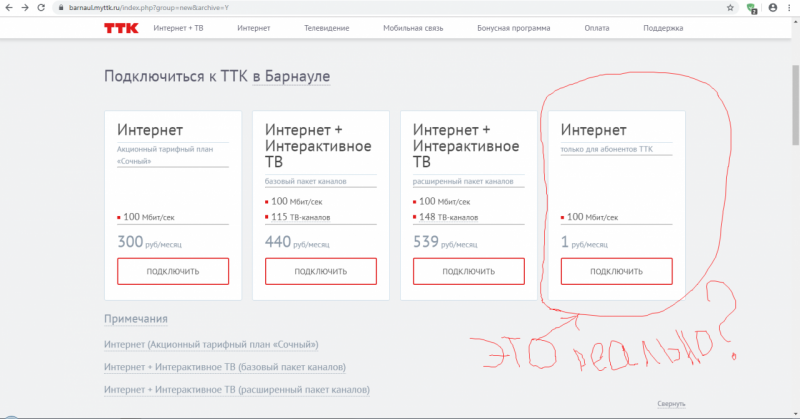
Task: Click the 1 руб/месяц price
Action: tap(585, 242)
